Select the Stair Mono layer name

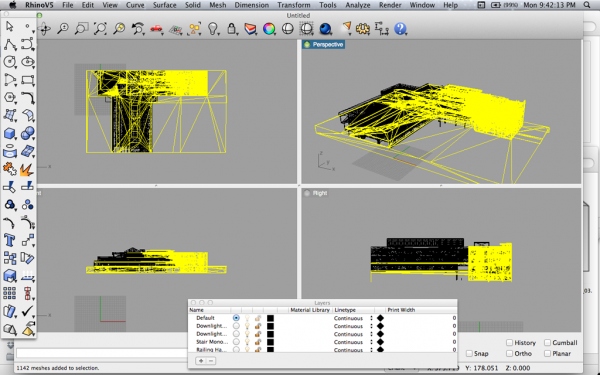click(212, 342)
